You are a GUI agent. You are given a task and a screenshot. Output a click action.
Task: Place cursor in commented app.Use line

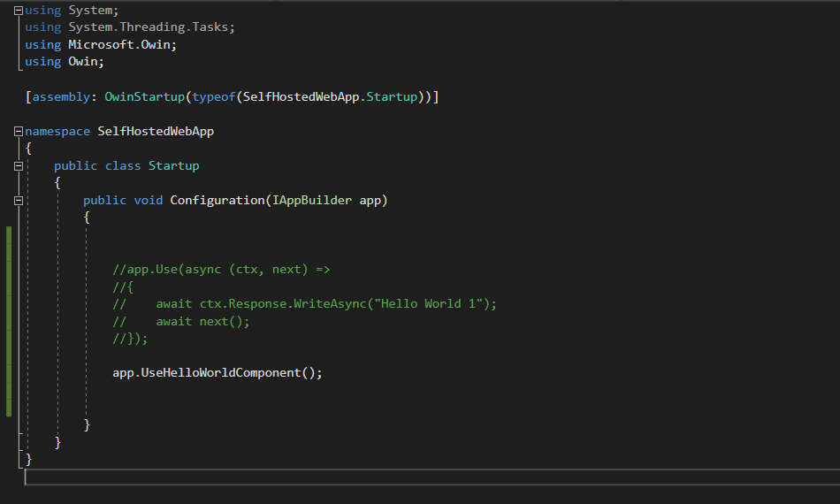221,270
